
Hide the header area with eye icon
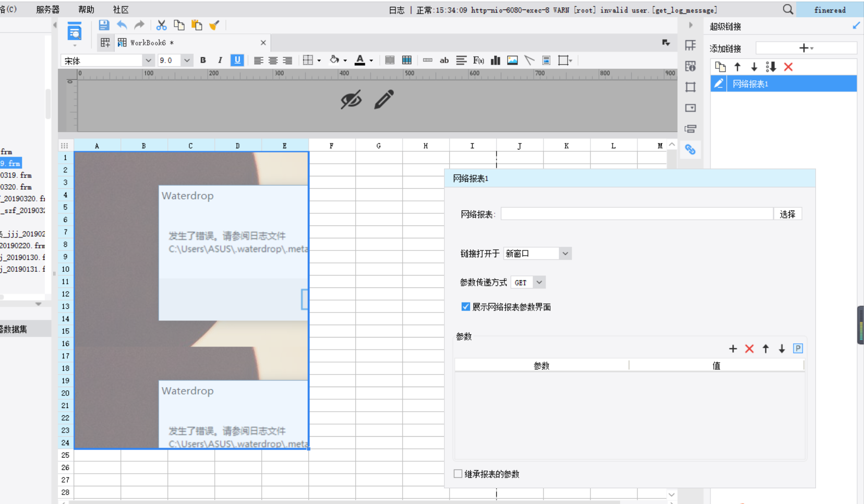(x=351, y=99)
